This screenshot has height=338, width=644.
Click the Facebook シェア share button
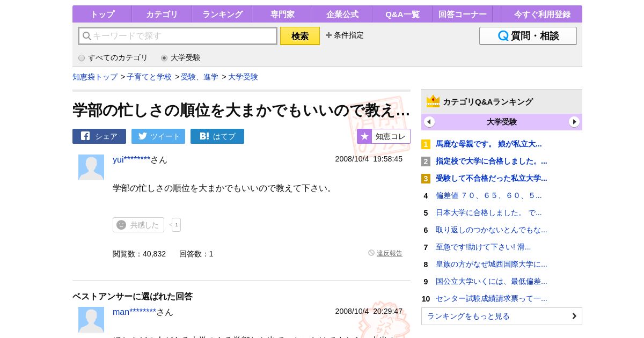point(99,136)
